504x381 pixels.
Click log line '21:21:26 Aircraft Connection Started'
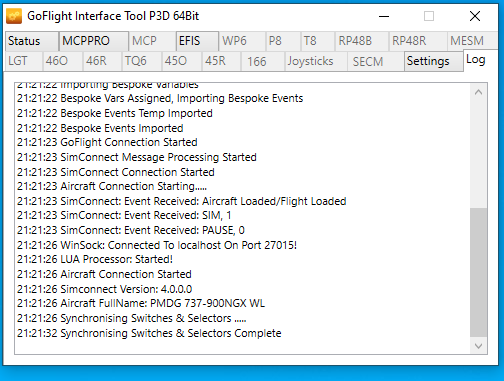click(104, 274)
